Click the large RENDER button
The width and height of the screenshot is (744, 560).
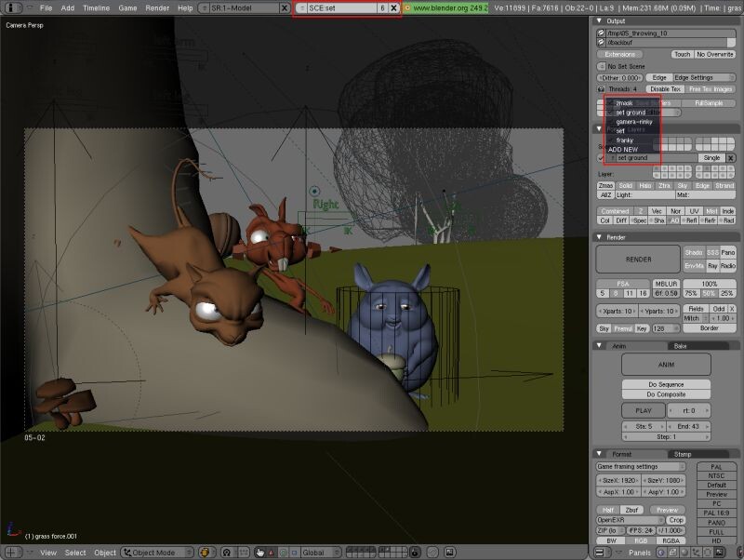638,260
